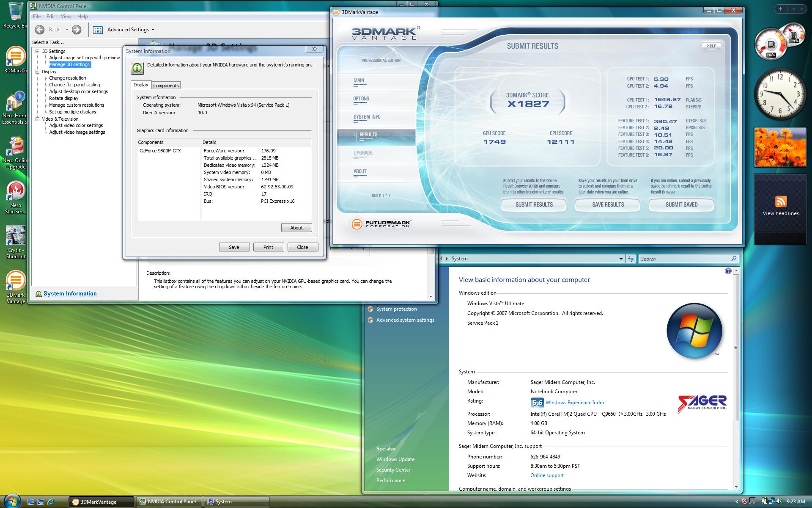Open the System Information link
The width and height of the screenshot is (812, 508).
[70, 293]
